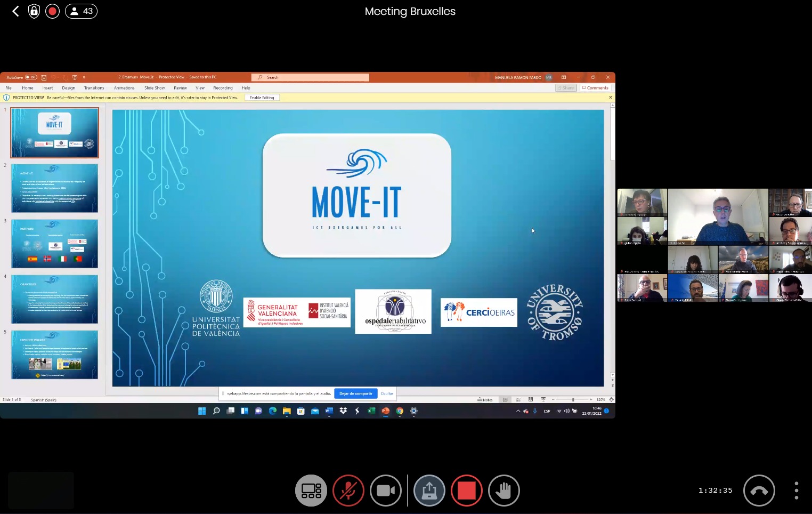Open the Insert tab
Screen dimensions: 812x514
tap(48, 88)
